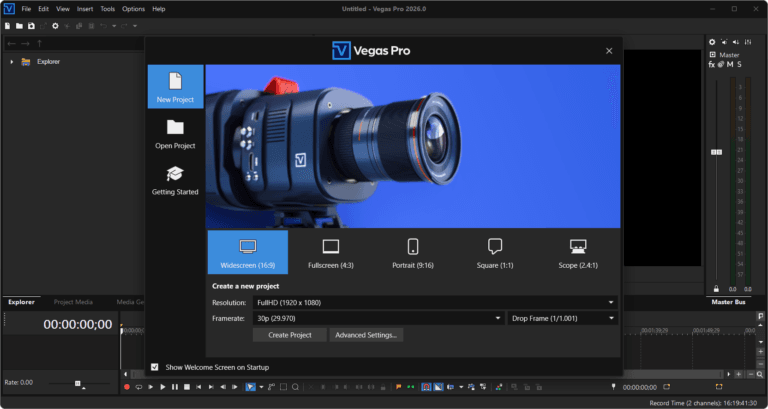Open the Options menu
This screenshot has width=768, height=409.
pos(133,9)
